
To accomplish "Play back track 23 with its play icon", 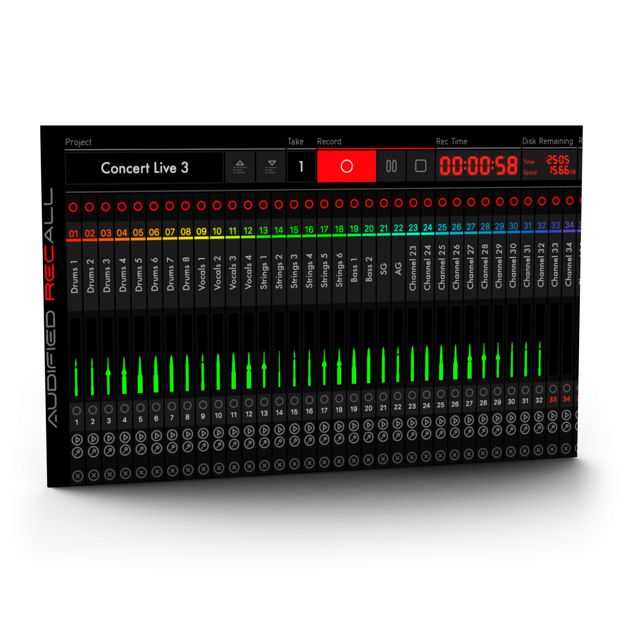I will (x=412, y=423).
